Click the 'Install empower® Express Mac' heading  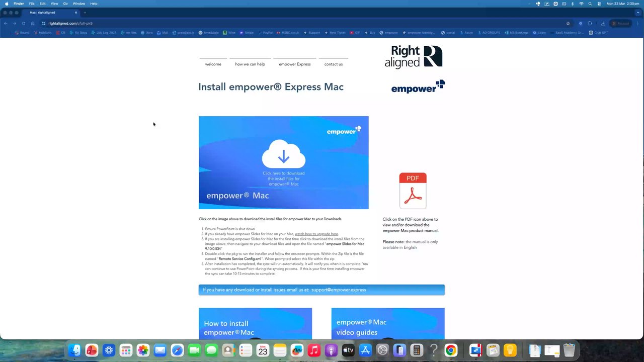(x=271, y=86)
